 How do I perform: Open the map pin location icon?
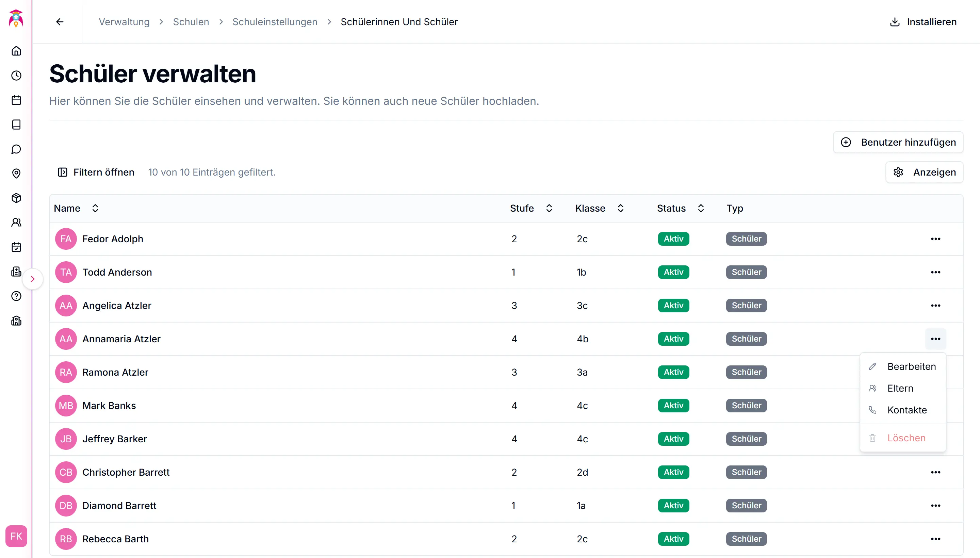(16, 174)
